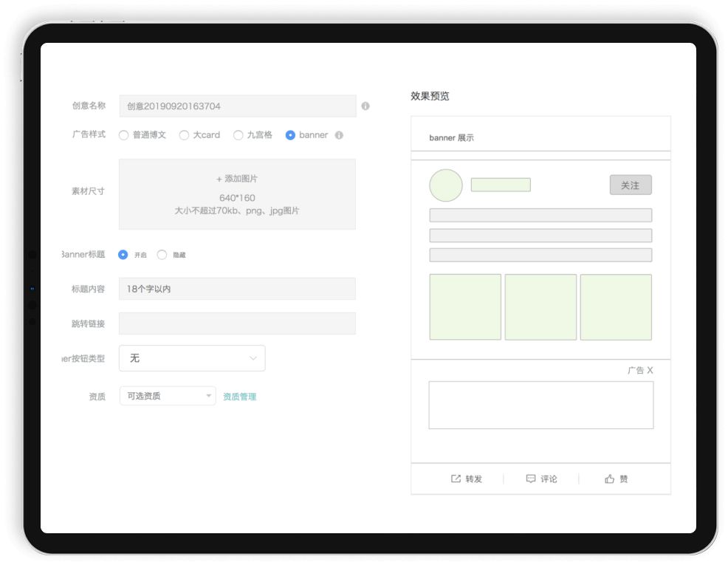Select the banner ad style radio

(290, 135)
